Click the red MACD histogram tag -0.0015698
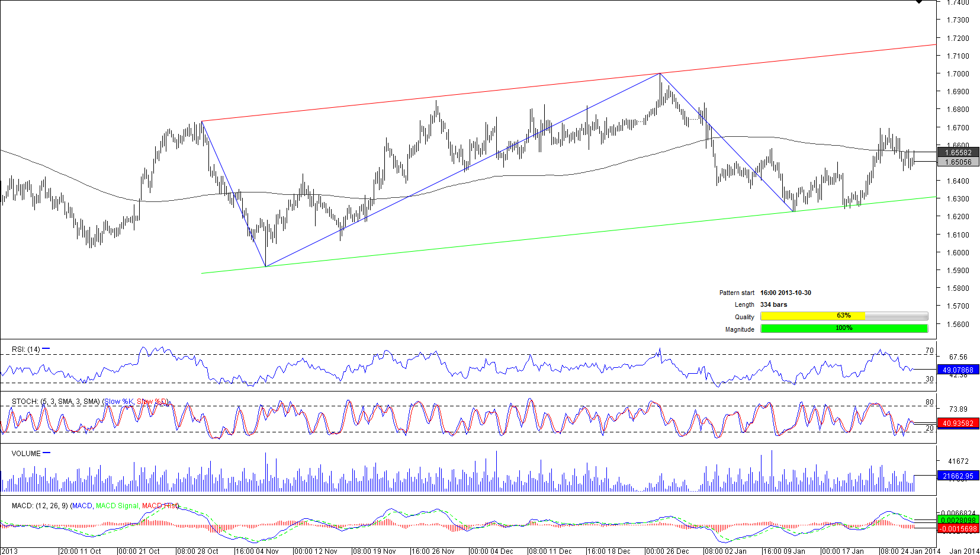Viewport: 980px width, 555px height. pyautogui.click(x=957, y=528)
